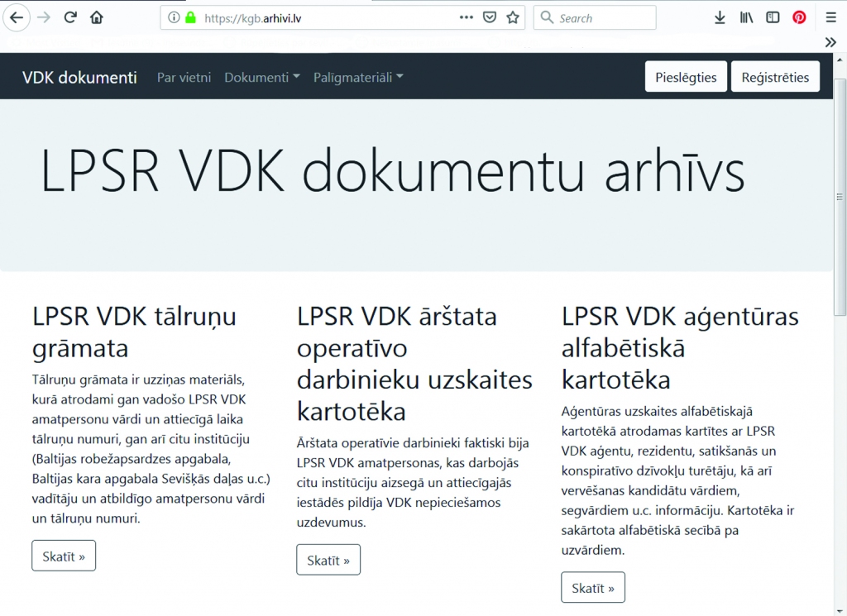Click the Reģistrēties sign-up button
847x616 pixels.
pos(775,77)
